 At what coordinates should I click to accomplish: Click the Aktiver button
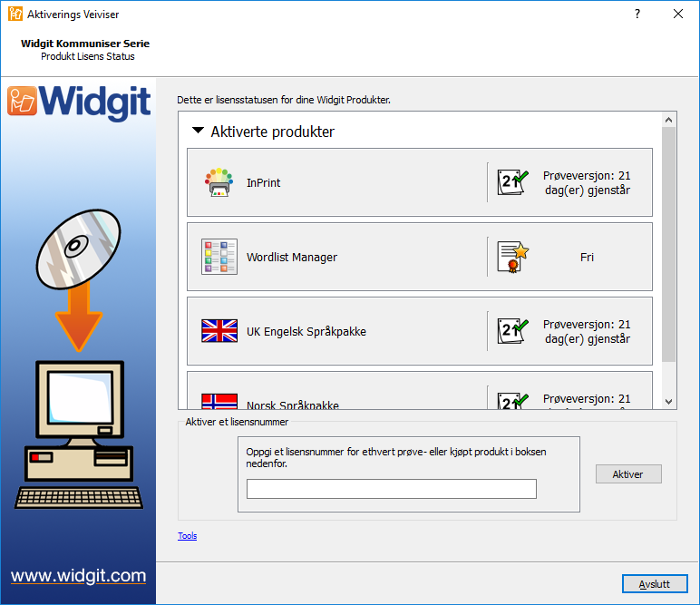(x=628, y=474)
